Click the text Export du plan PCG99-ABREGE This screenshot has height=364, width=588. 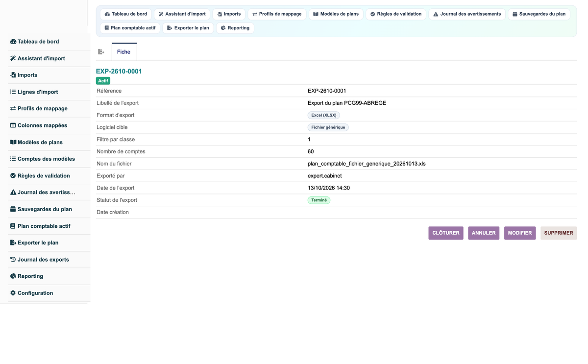(347, 103)
